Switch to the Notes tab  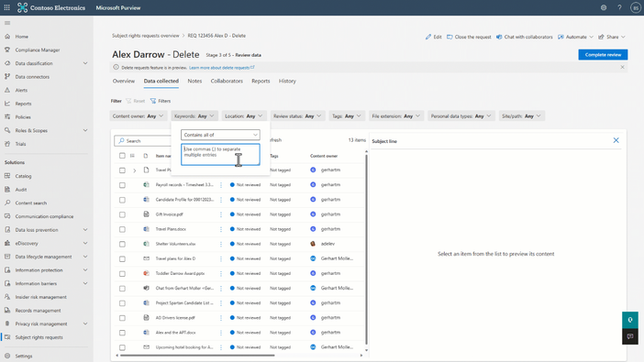coord(194,82)
